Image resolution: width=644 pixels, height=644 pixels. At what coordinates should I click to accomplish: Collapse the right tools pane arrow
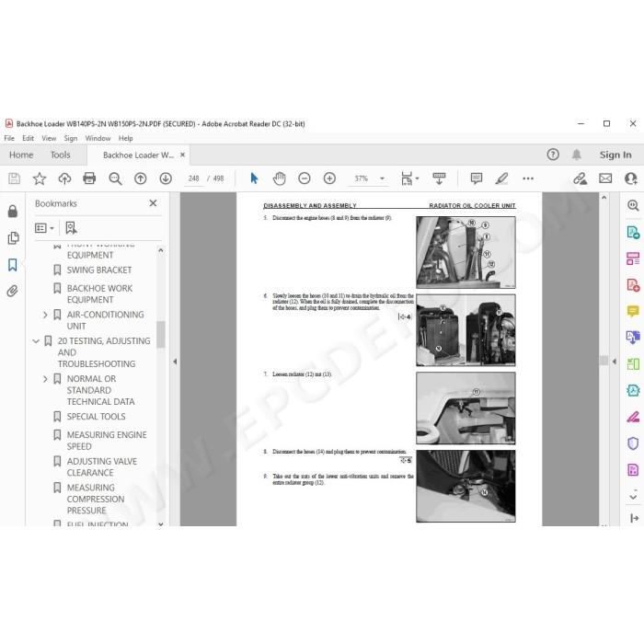615,362
